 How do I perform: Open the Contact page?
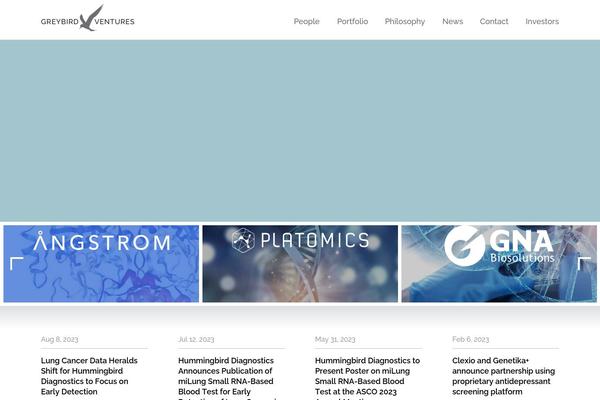click(494, 21)
